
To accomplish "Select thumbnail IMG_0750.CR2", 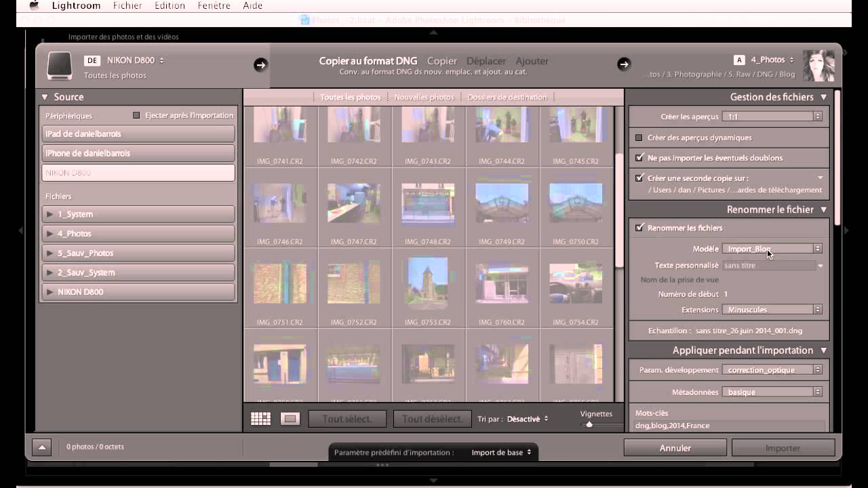I will (x=576, y=203).
